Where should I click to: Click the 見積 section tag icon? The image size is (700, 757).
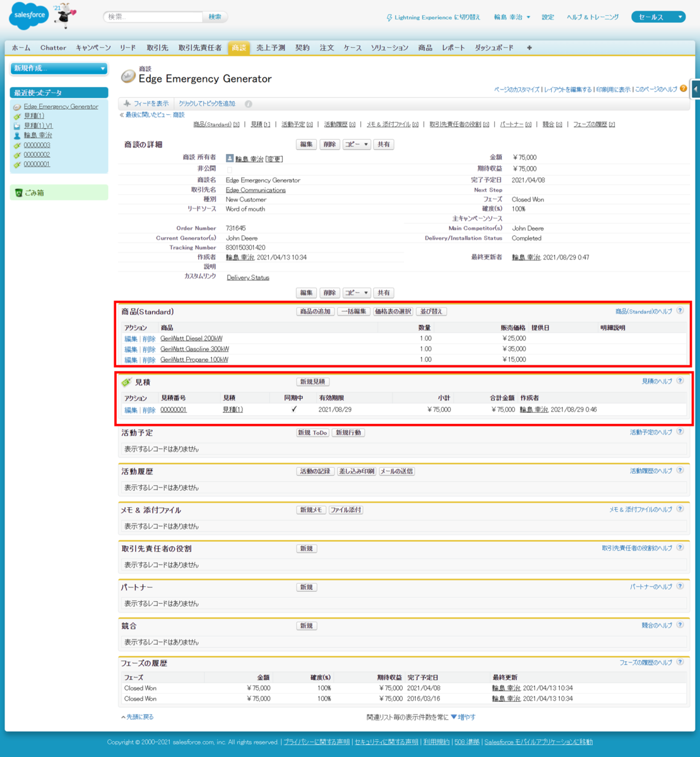pyautogui.click(x=126, y=382)
